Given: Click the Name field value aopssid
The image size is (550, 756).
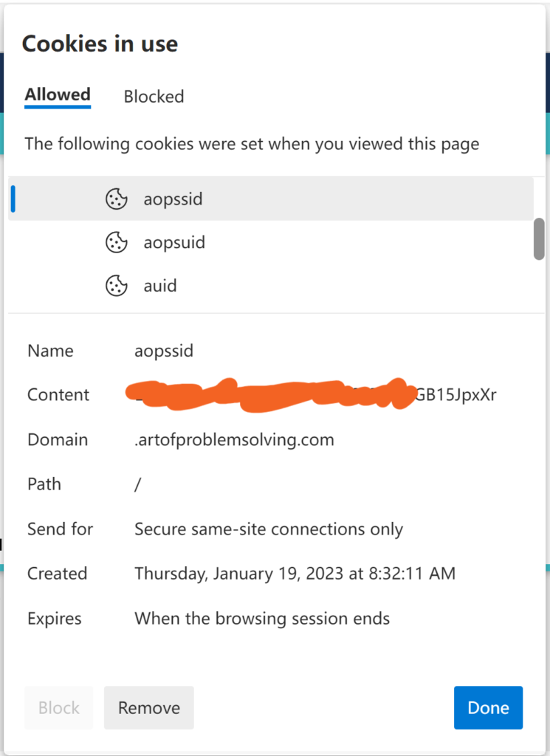Looking at the screenshot, I should (x=164, y=351).
